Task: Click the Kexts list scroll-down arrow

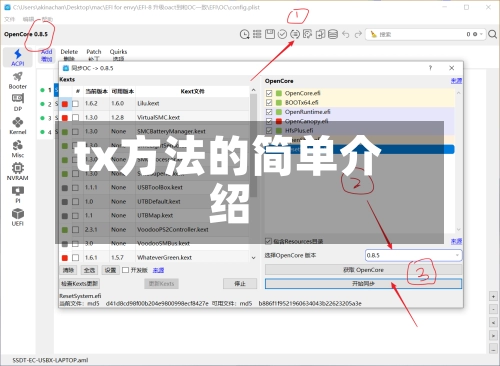Action: pos(253,258)
